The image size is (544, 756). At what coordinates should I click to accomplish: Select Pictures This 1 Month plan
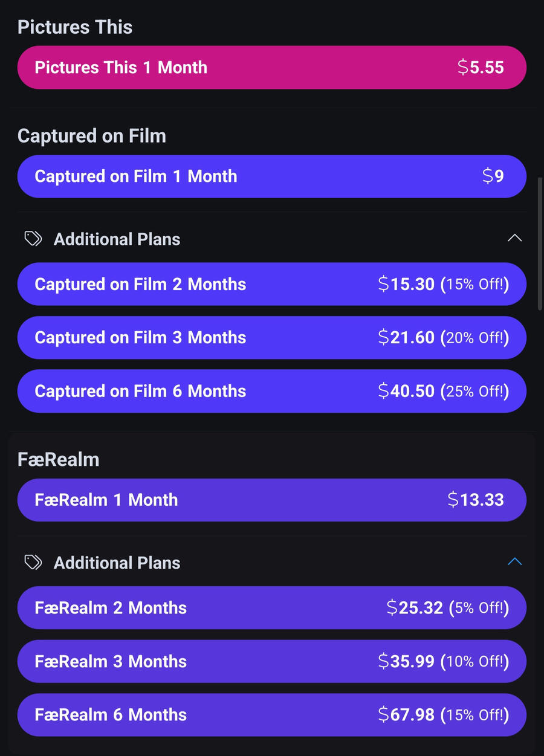click(271, 68)
